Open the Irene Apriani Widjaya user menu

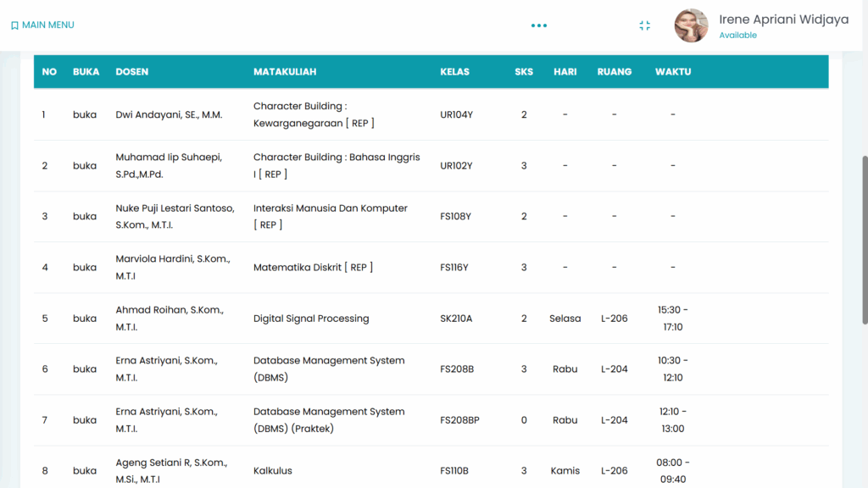click(783, 19)
